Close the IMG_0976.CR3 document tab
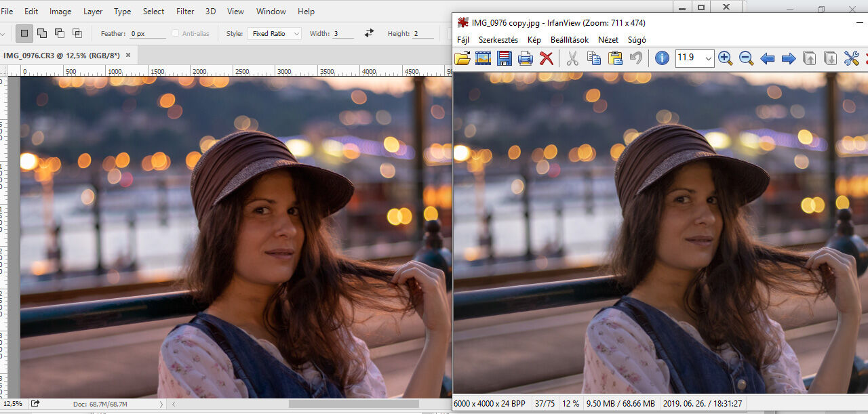 click(128, 55)
